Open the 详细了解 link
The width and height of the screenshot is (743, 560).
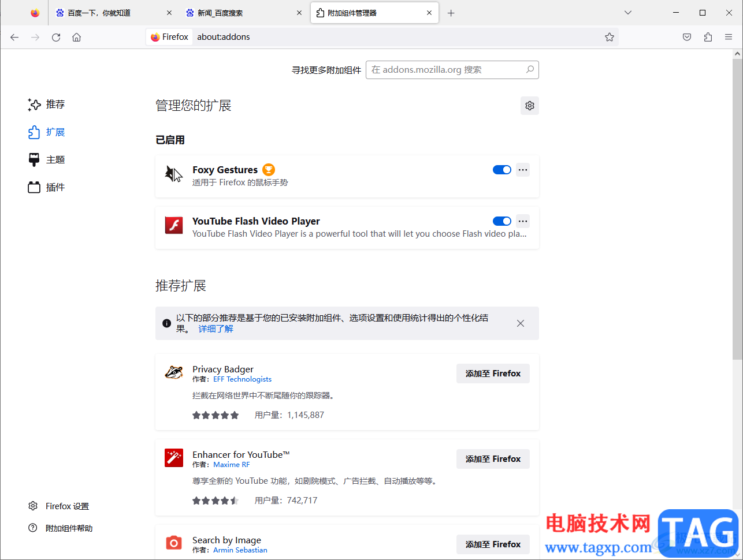tap(216, 329)
